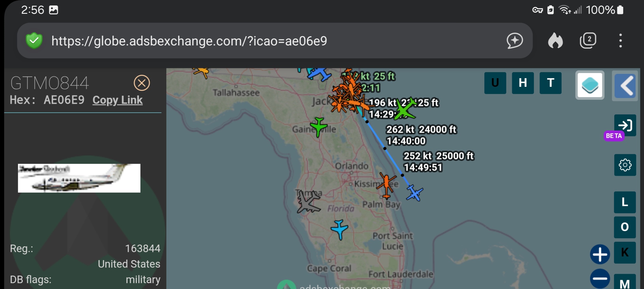The image size is (644, 289).
Task: Tap the registration number 163844
Action: point(143,248)
